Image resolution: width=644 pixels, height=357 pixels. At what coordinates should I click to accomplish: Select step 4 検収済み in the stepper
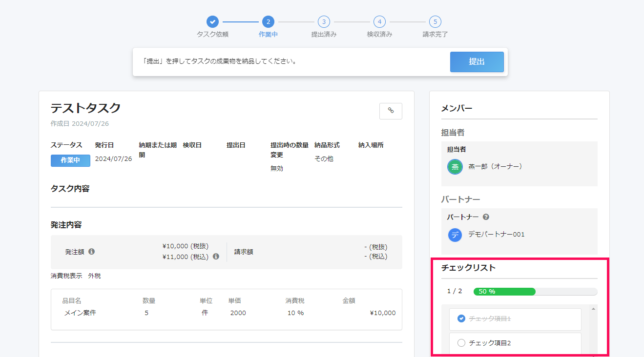(x=379, y=21)
